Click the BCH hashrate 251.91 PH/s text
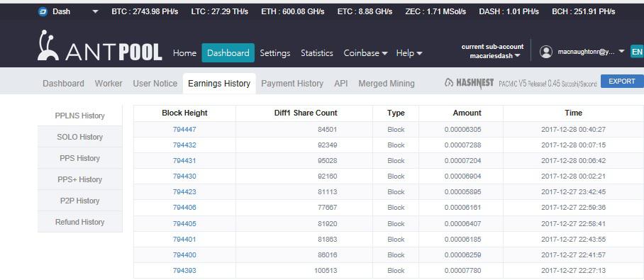The height and width of the screenshot is (280, 644). coord(584,11)
